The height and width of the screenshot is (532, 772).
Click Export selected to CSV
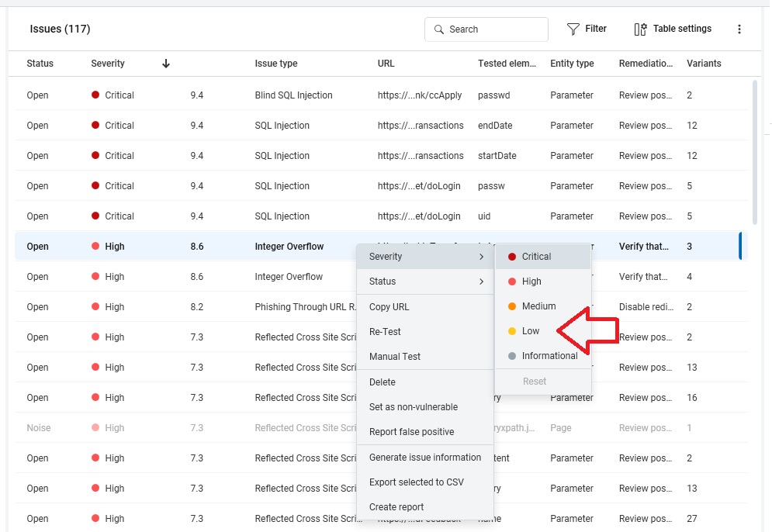(x=416, y=482)
